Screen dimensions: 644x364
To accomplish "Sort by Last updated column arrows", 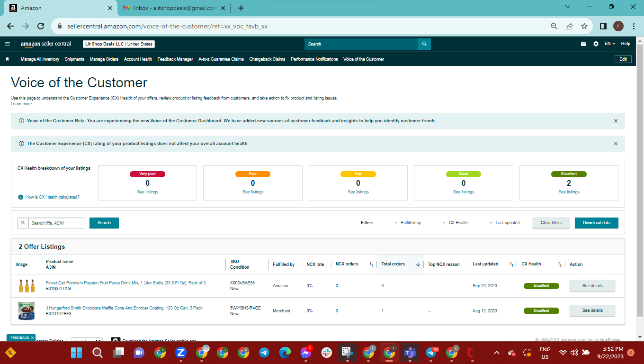I will [x=511, y=264].
